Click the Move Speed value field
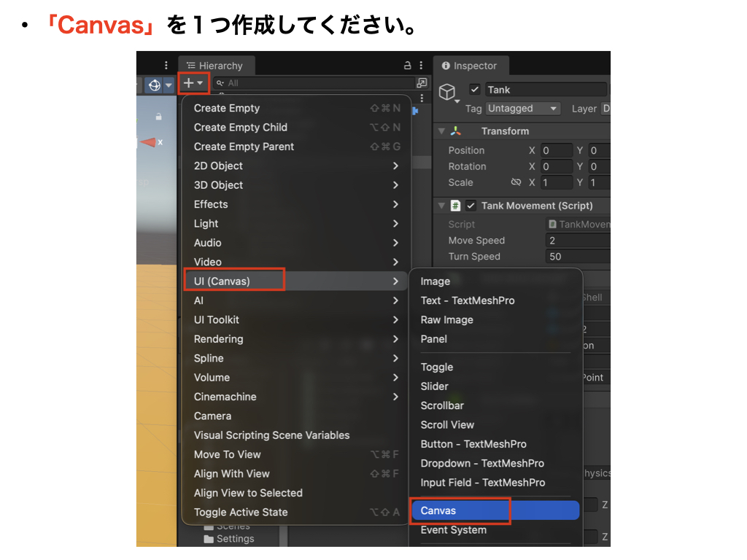The width and height of the screenshot is (747, 560). point(577,241)
